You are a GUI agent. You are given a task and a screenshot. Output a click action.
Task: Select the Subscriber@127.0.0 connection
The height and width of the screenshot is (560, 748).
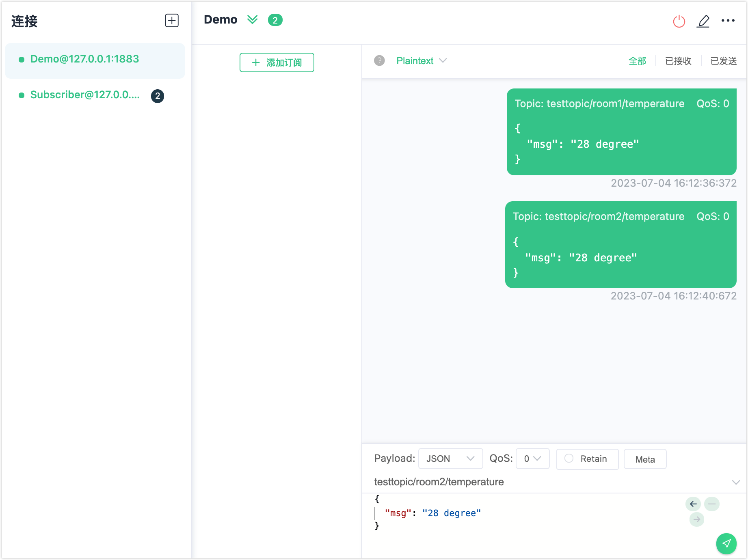(85, 95)
